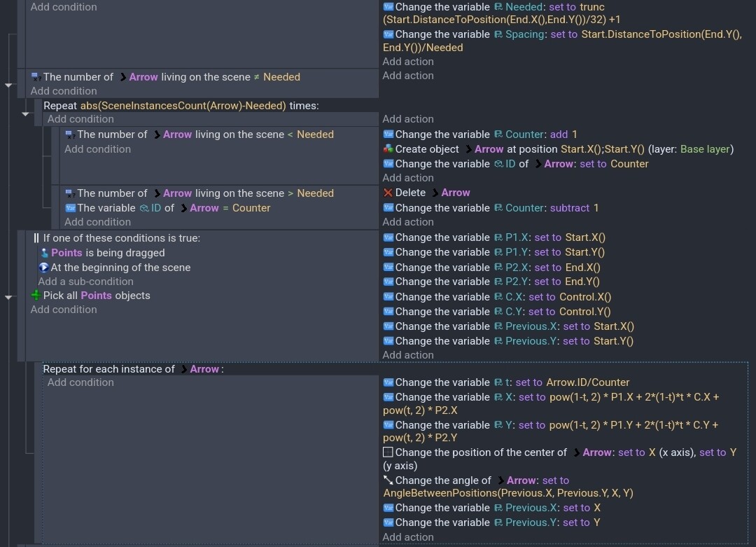Add action below 'Previous.Y: set to Y'
The image size is (756, 547).
point(408,537)
